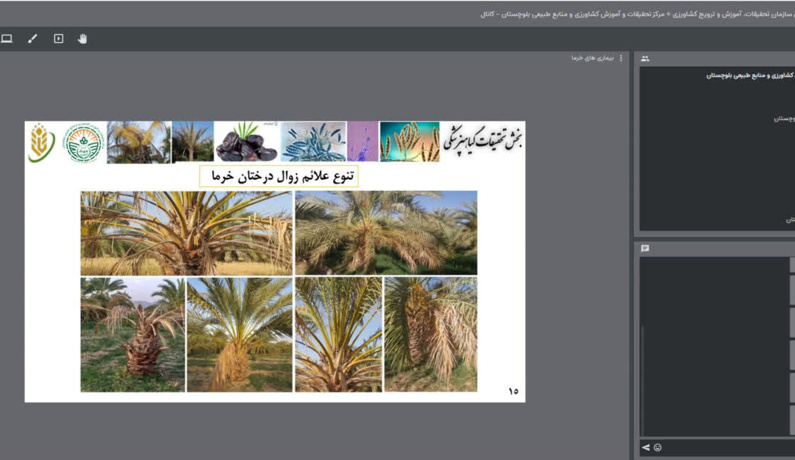Click slide page number ۱۵

pyautogui.click(x=513, y=391)
